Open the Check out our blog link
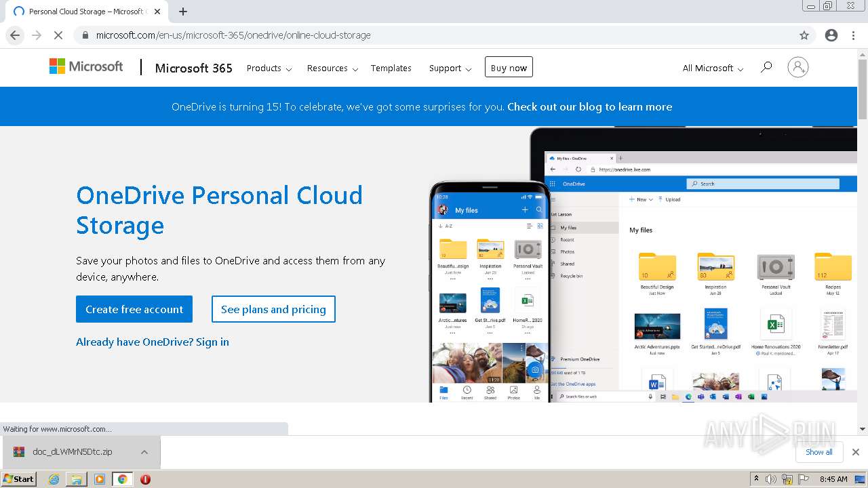 click(589, 106)
